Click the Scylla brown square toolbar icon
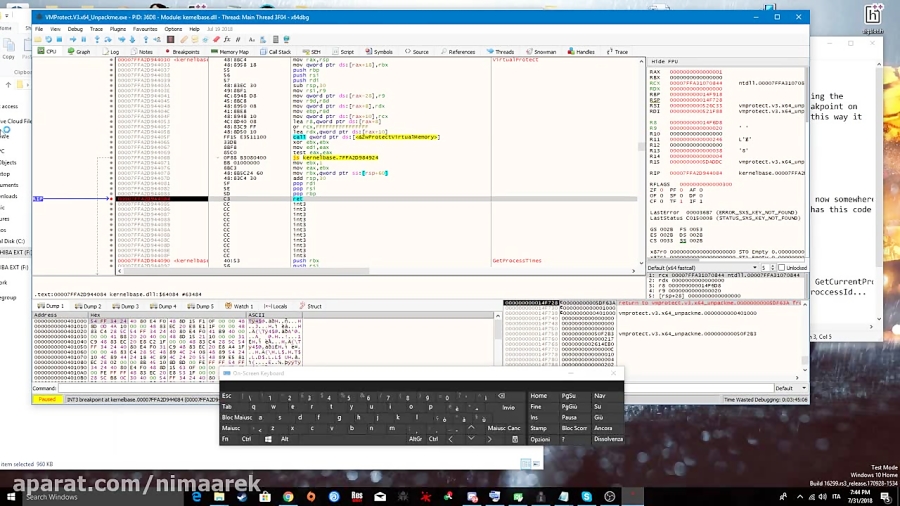 [170, 40]
